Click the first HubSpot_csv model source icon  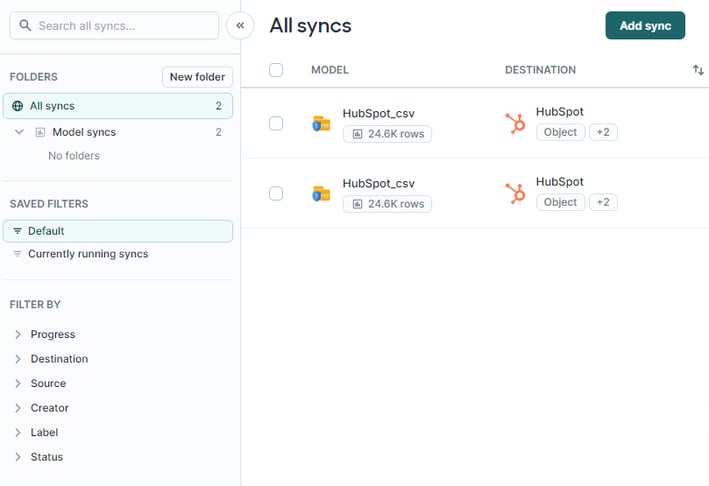321,124
